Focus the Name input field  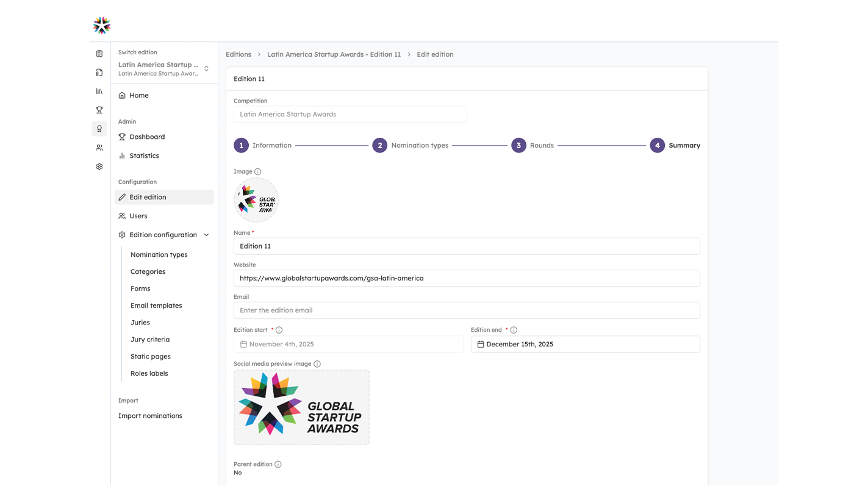tap(467, 246)
